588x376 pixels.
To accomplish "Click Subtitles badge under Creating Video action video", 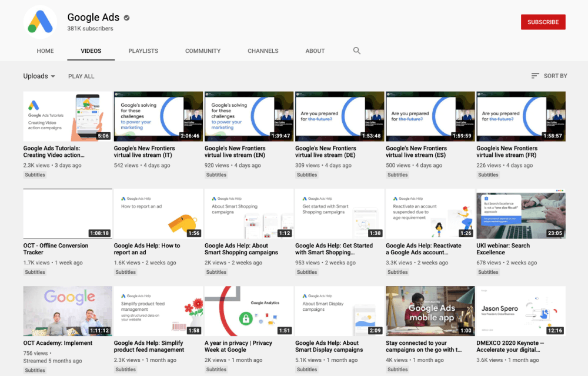I will 35,175.
